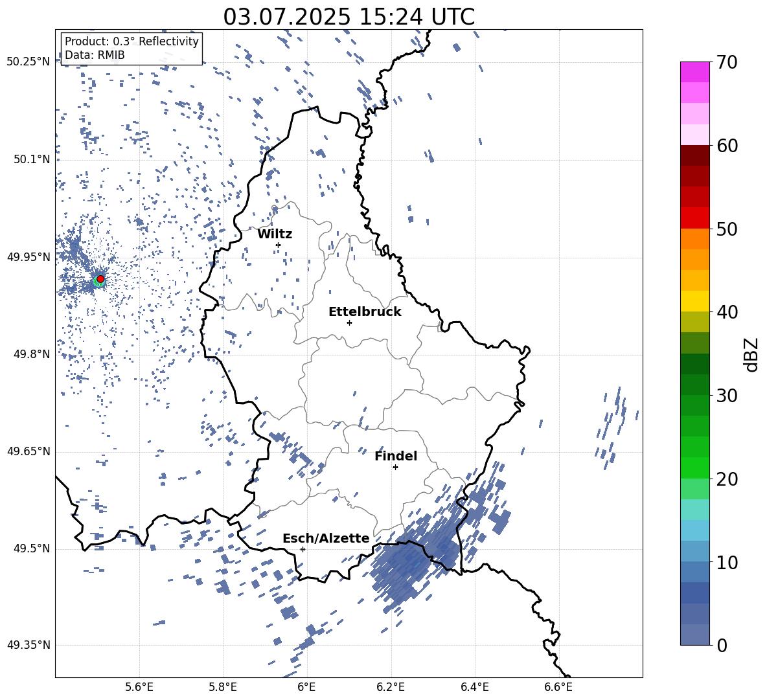
Task: Click the Wiltz label on the map
Action: (x=275, y=234)
